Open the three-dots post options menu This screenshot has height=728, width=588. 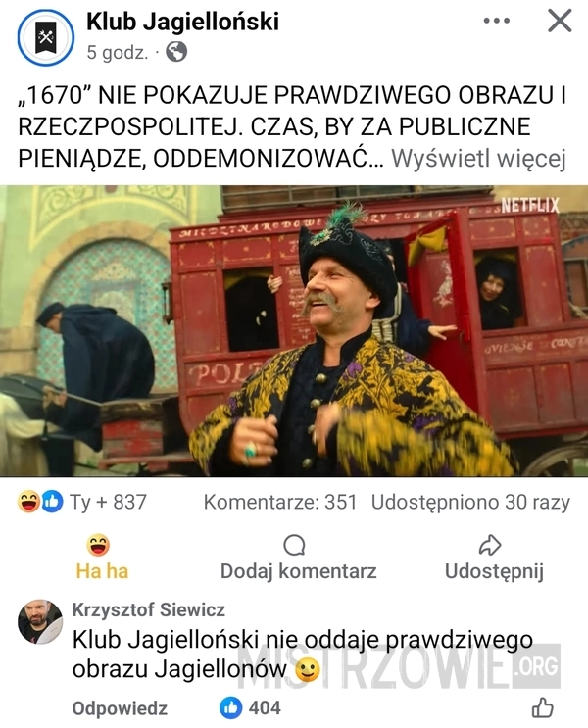pos(496,21)
